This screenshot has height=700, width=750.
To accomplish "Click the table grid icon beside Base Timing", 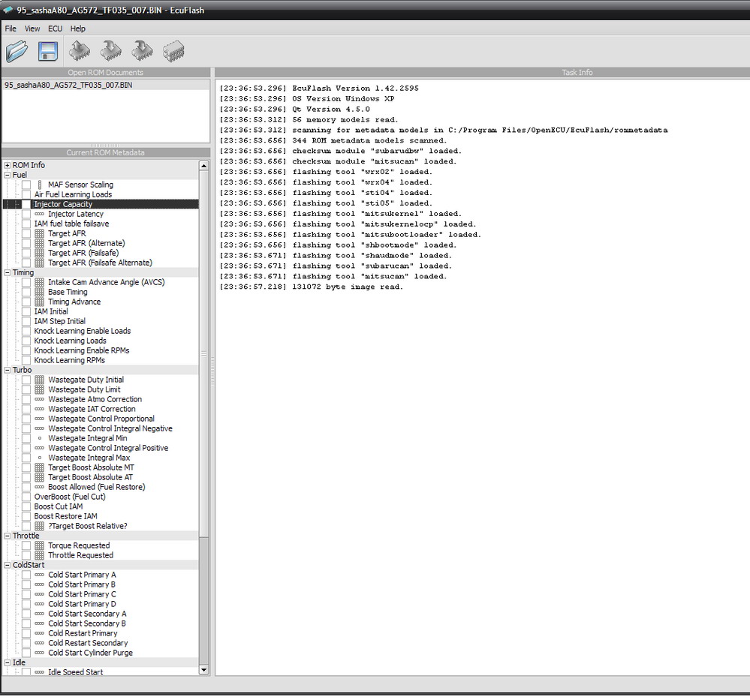I will (x=39, y=292).
